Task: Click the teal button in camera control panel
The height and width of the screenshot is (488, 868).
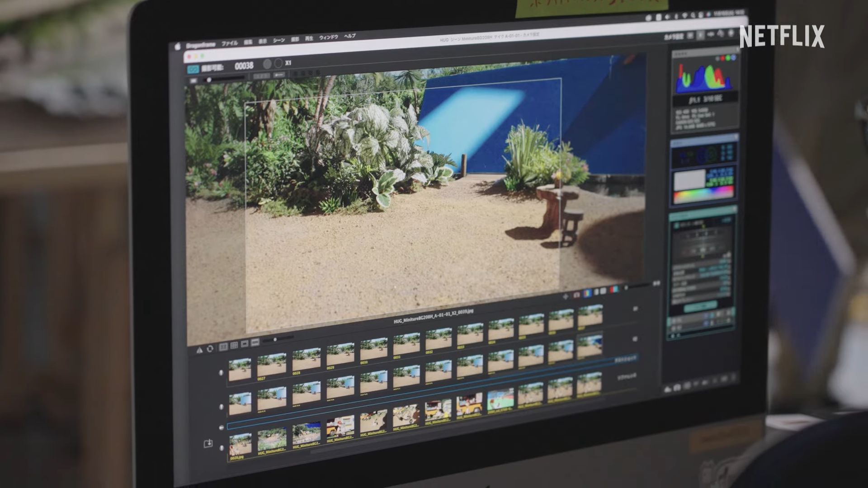Action: click(700, 306)
